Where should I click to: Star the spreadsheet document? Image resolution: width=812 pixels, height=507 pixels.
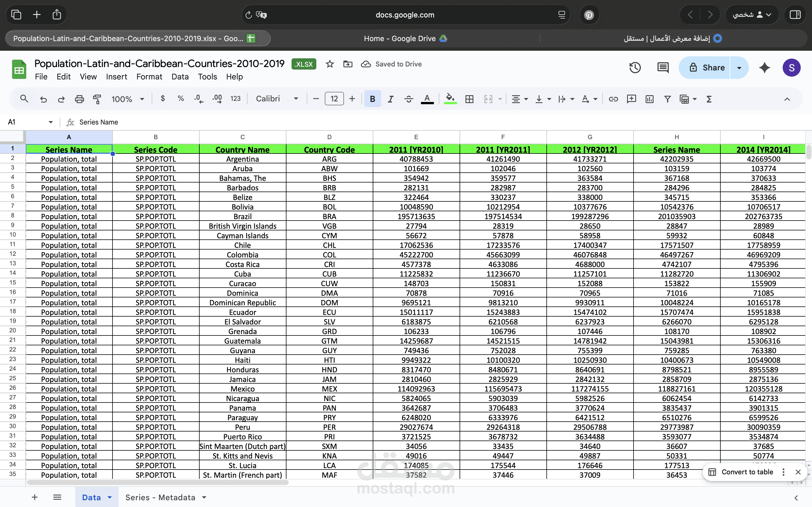[330, 64]
